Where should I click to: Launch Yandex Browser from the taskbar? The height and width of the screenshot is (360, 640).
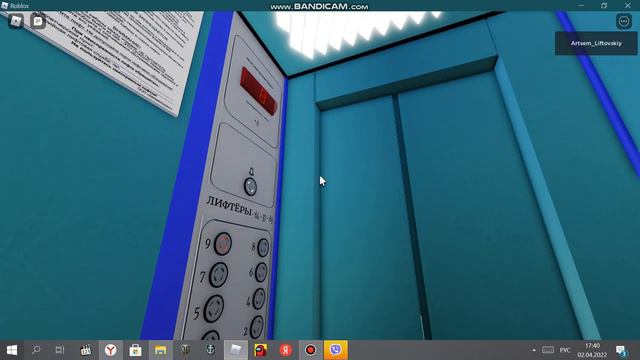[111, 350]
